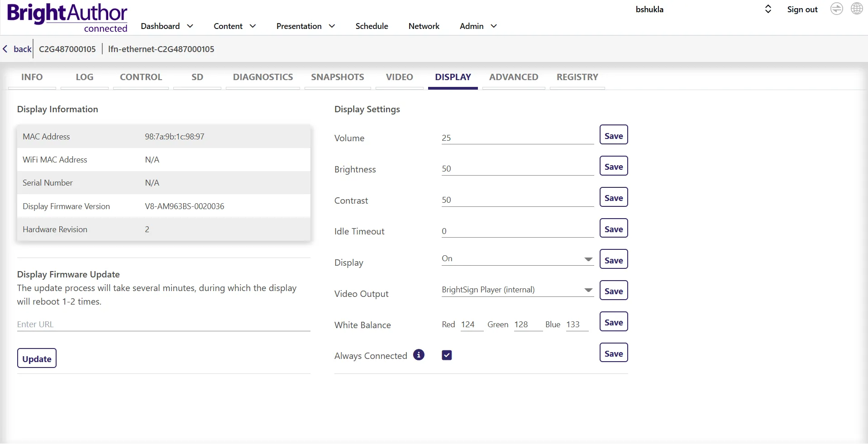
Task: Click the lfn-ethernet-C2G487000105 device name
Action: pyautogui.click(x=161, y=49)
